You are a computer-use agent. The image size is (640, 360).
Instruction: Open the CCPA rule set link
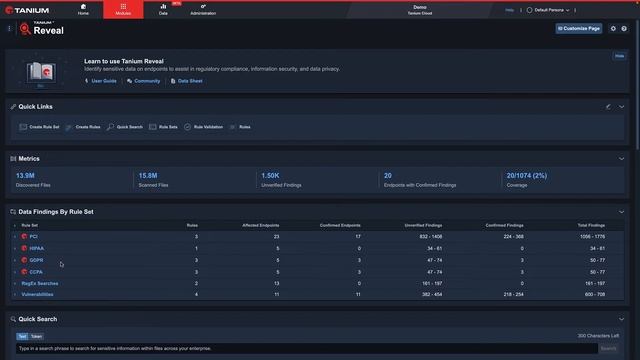tap(36, 272)
